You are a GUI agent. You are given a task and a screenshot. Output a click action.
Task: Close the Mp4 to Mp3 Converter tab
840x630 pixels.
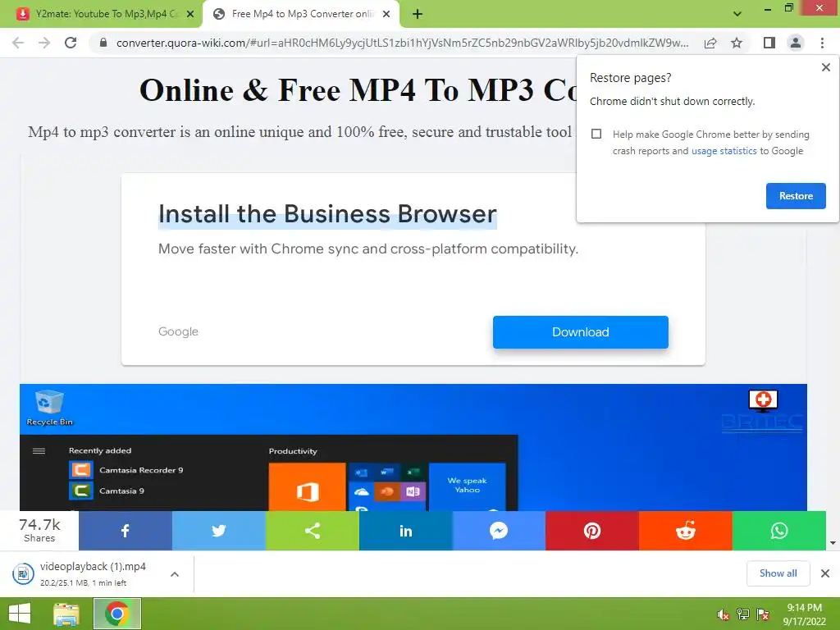(x=386, y=14)
